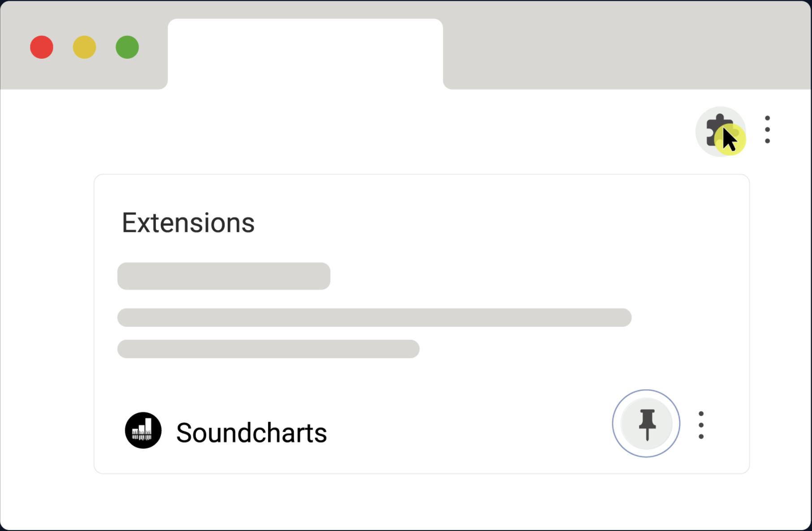
Task: Click tab strip gap between green button and tab
Action: click(x=153, y=49)
